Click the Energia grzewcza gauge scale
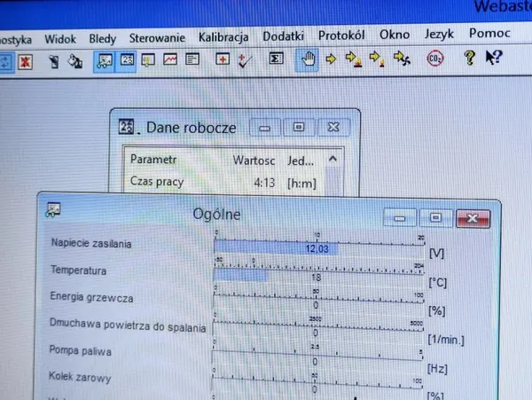Screen dimensions: 532x400 [x=318, y=297]
